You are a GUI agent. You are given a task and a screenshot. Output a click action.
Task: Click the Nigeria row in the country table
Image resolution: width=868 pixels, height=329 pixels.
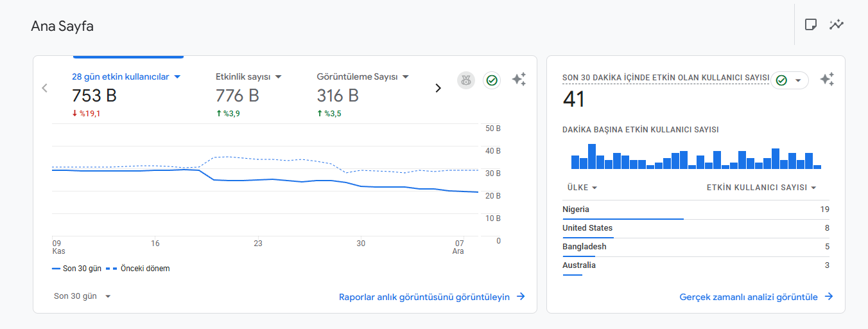click(696, 210)
